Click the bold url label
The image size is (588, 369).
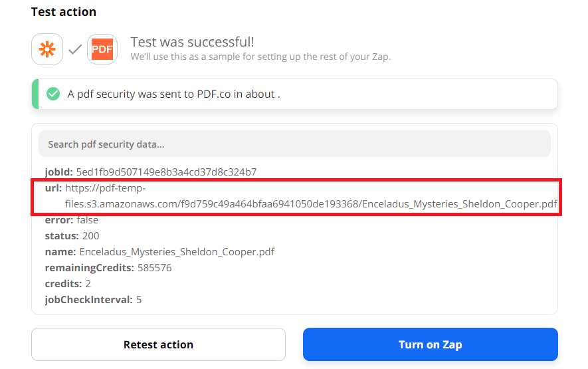[53, 187]
